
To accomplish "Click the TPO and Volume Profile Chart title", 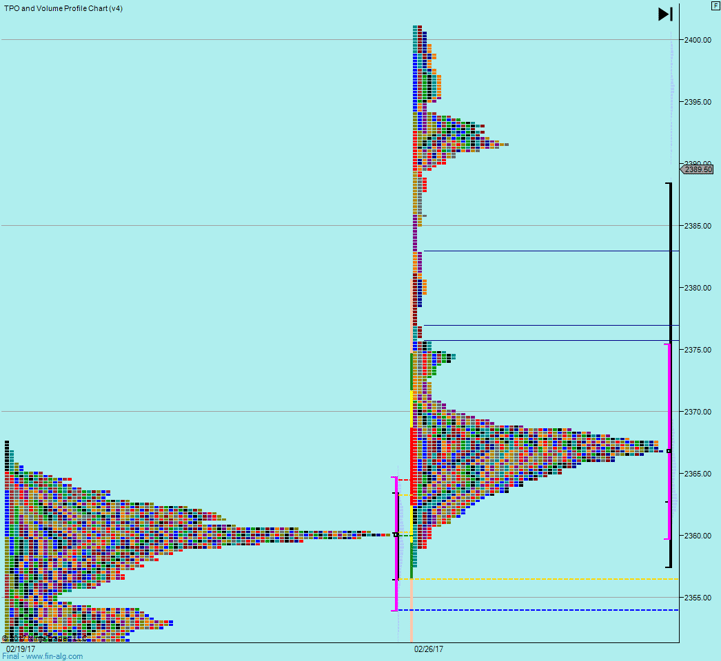I will point(64,8).
